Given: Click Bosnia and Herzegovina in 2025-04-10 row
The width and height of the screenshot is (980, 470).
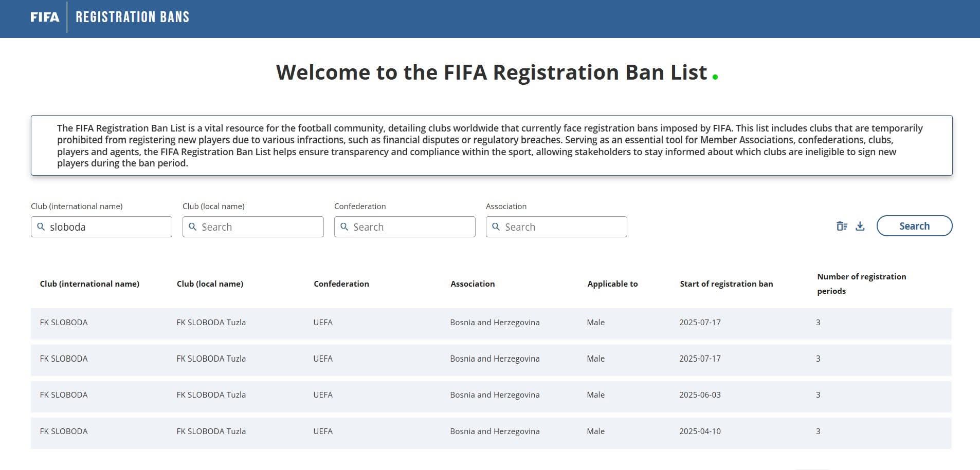Looking at the screenshot, I should coord(495,431).
